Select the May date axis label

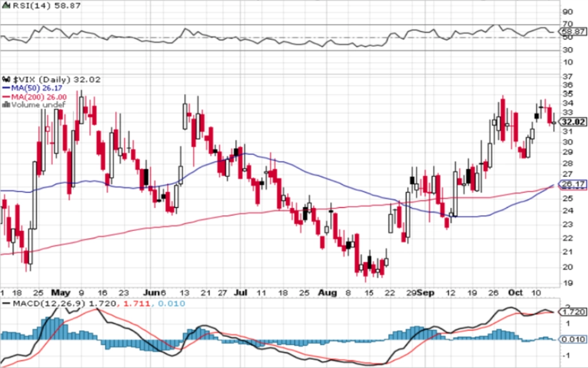pyautogui.click(x=61, y=293)
